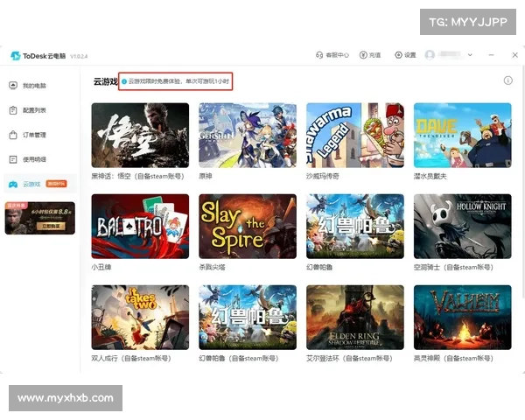Open Valheim game thumbnail
525x420 pixels.
click(462, 318)
